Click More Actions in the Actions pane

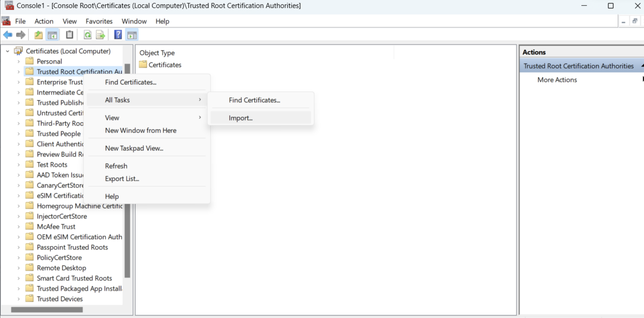point(557,80)
